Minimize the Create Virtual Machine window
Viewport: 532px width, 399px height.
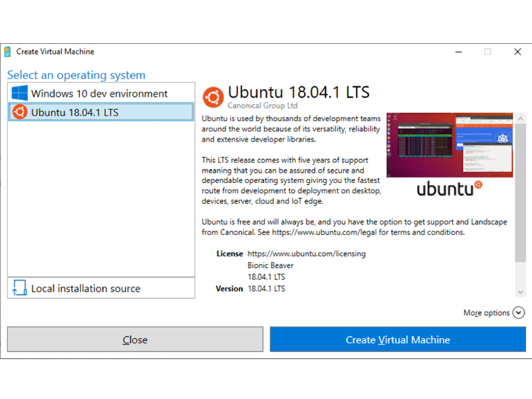click(x=458, y=52)
